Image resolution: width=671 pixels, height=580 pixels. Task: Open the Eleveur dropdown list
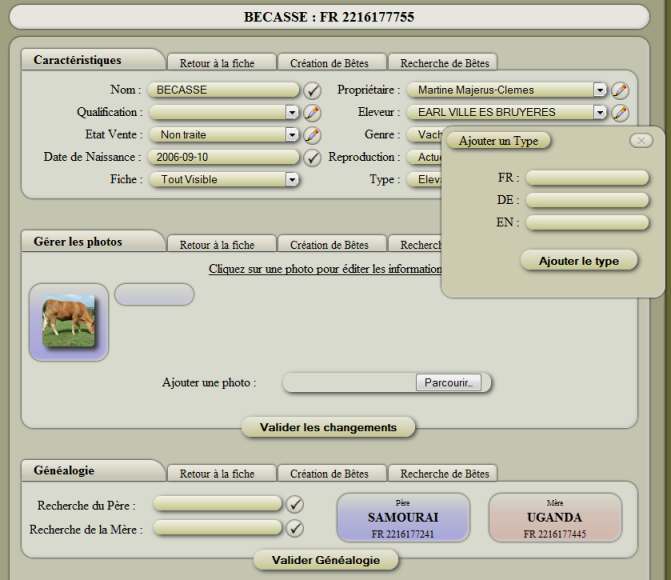(x=599, y=112)
